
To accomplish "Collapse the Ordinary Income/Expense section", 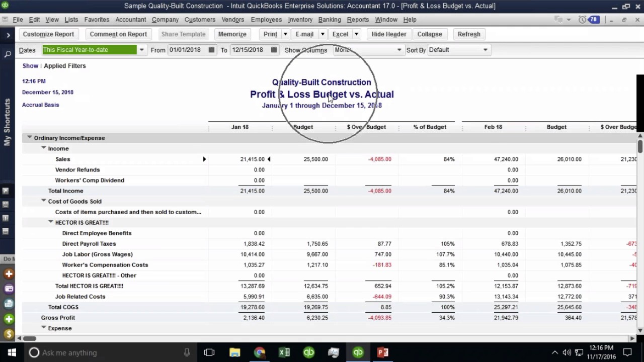I will tap(29, 137).
